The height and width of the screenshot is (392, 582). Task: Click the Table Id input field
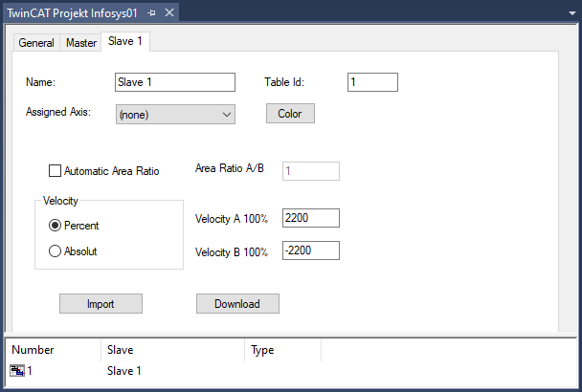(x=372, y=82)
